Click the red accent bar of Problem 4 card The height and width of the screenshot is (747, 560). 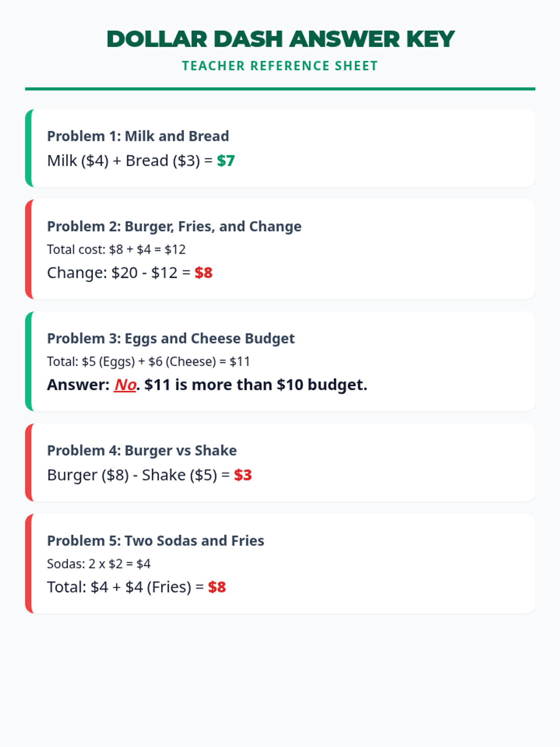pyautogui.click(x=29, y=462)
